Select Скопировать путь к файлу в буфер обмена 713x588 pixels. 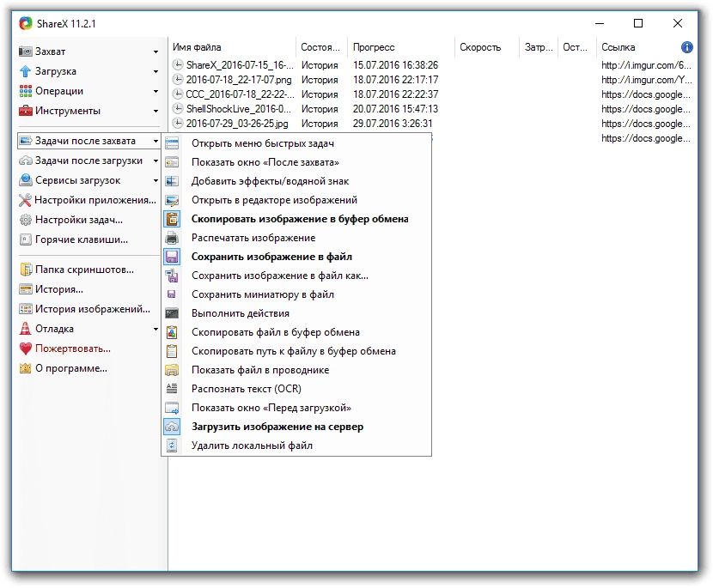click(296, 351)
